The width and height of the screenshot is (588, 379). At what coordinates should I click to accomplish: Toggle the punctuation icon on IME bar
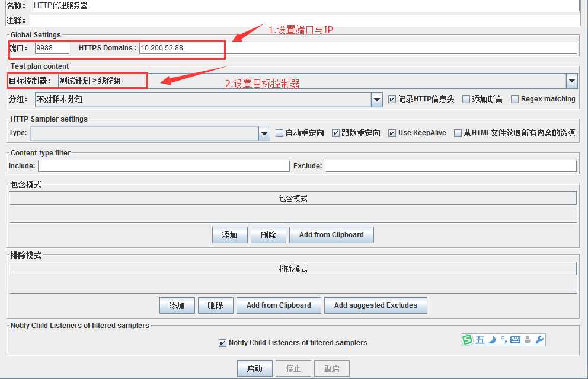pyautogui.click(x=504, y=340)
